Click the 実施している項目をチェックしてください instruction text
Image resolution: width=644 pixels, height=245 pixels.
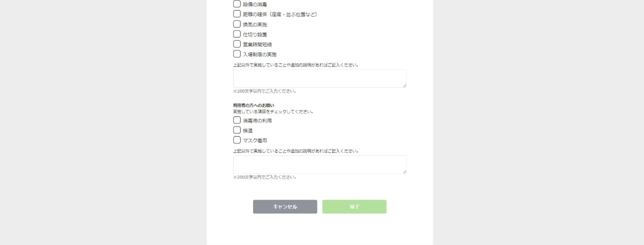coord(273,112)
